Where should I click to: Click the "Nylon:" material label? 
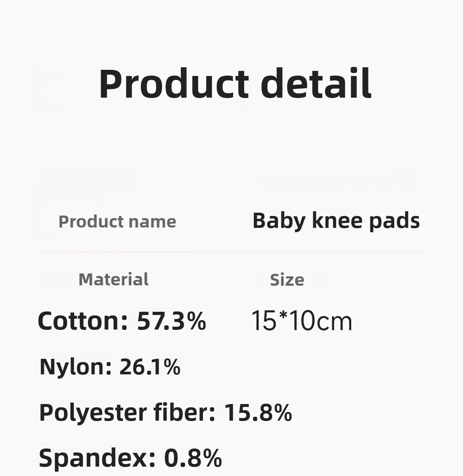coord(76,366)
